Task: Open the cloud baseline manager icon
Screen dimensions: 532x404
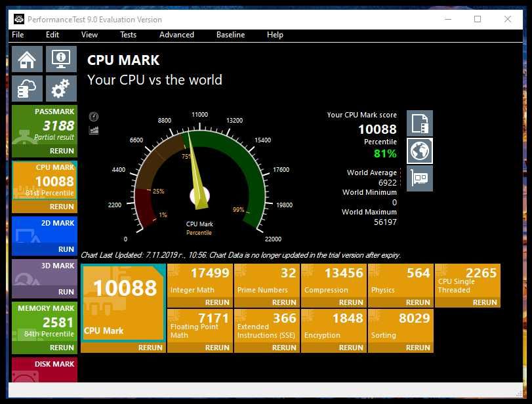Action: coord(27,89)
